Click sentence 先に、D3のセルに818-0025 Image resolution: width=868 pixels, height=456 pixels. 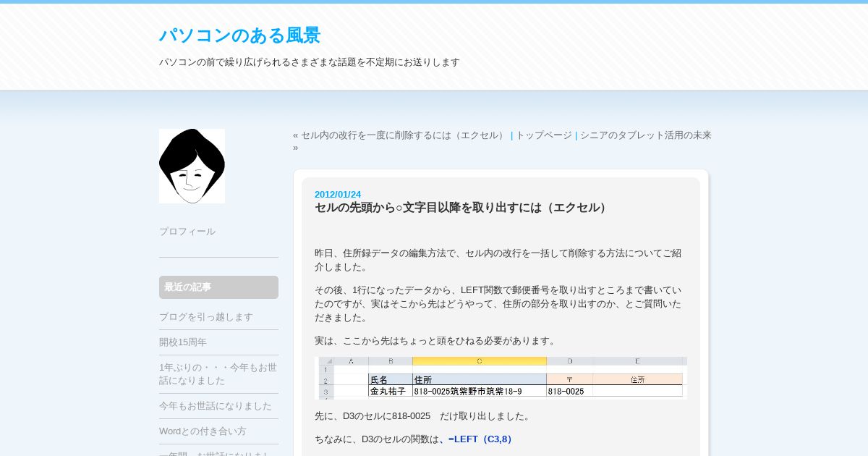click(x=423, y=416)
